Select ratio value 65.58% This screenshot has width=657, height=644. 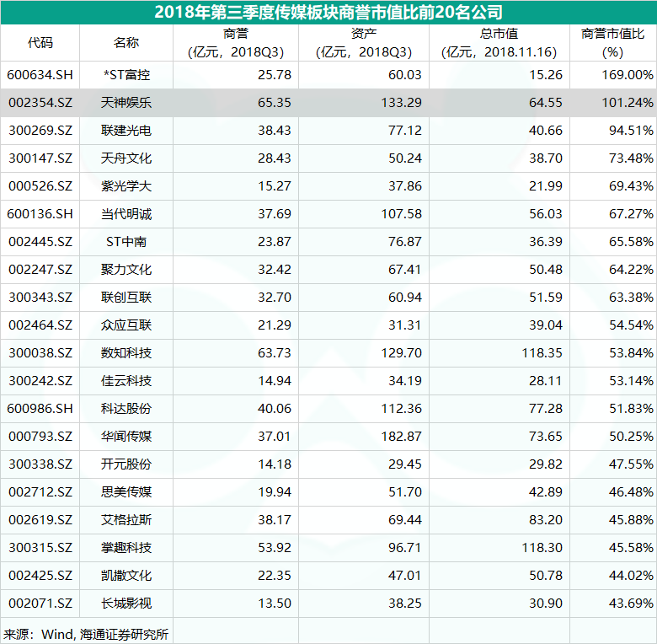631,242
